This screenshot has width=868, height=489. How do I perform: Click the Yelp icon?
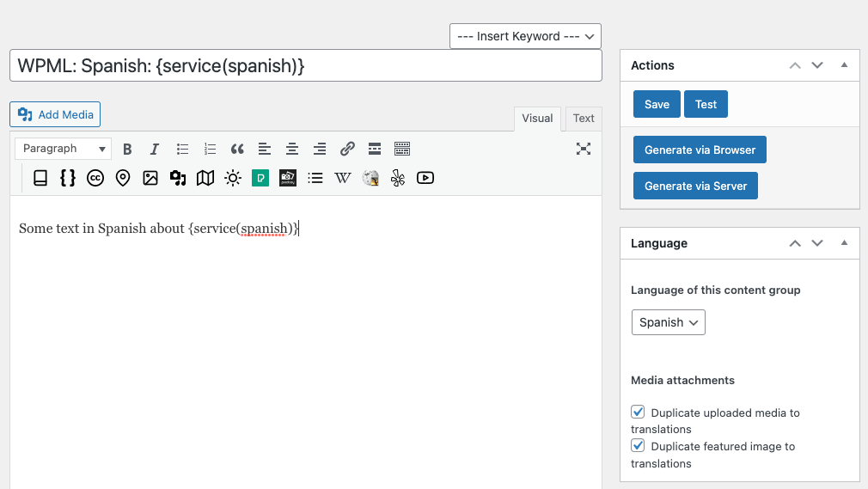pos(397,178)
